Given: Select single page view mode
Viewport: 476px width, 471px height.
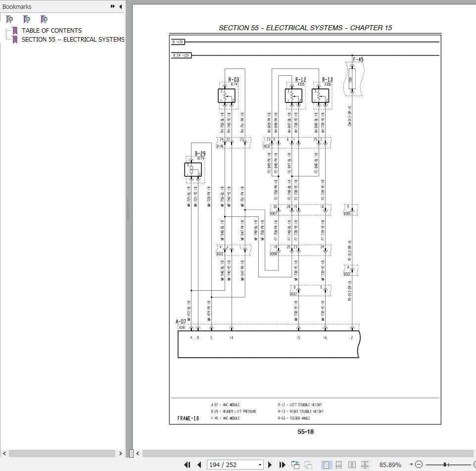Looking at the screenshot, I should pyautogui.click(x=327, y=465).
